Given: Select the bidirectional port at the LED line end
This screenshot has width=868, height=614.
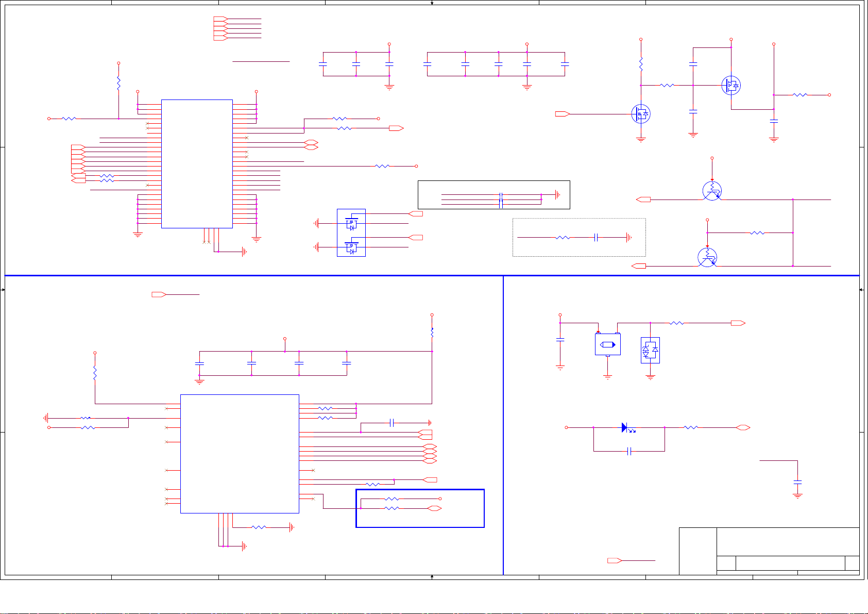Looking at the screenshot, I should 743,427.
